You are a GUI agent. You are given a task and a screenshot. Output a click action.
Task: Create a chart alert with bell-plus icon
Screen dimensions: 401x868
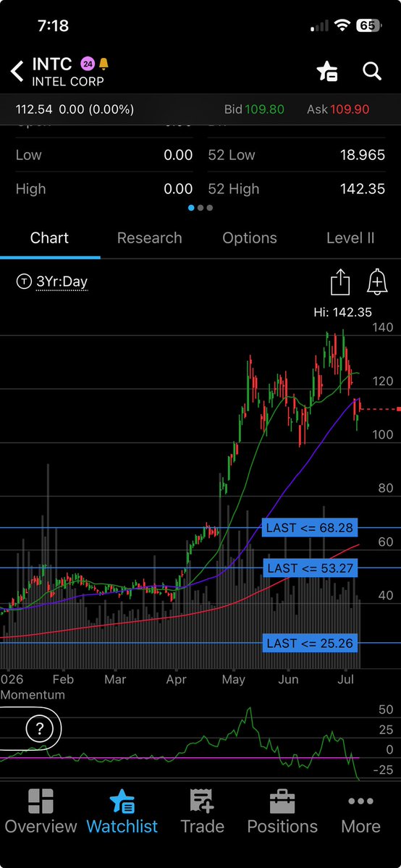(x=376, y=282)
